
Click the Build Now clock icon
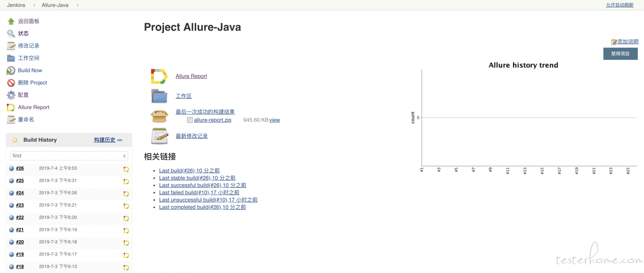point(11,71)
